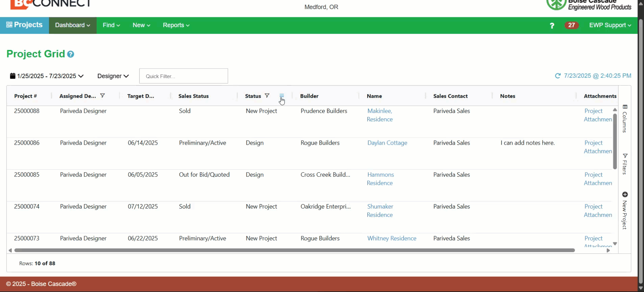Screen dimensions: 644x292
Task: Click the refresh timestamp 7/23/2025 @ 2:40:25 PM
Action: click(597, 76)
